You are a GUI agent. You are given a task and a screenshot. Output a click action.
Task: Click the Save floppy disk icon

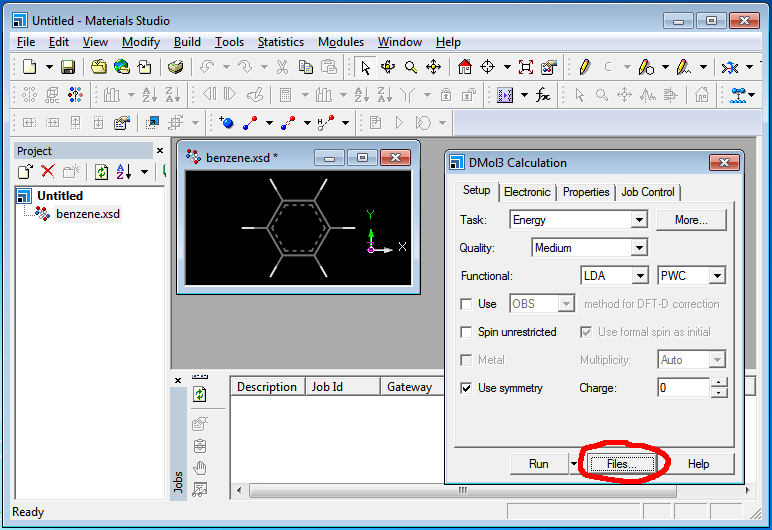(x=68, y=66)
